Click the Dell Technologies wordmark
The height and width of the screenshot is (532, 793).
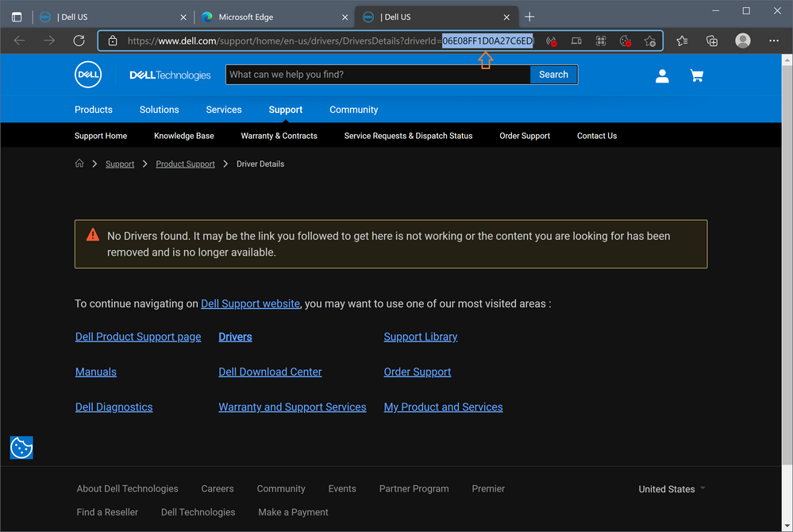pos(170,75)
